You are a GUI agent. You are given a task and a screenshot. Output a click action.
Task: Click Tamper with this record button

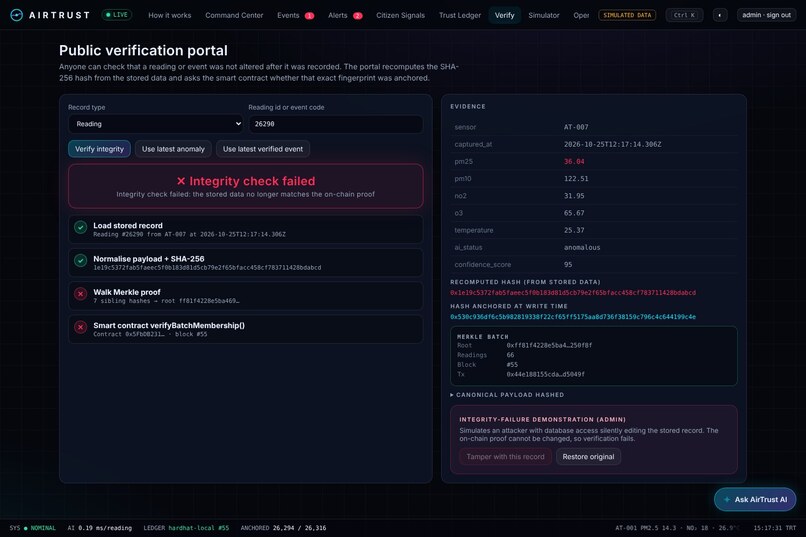(x=505, y=457)
